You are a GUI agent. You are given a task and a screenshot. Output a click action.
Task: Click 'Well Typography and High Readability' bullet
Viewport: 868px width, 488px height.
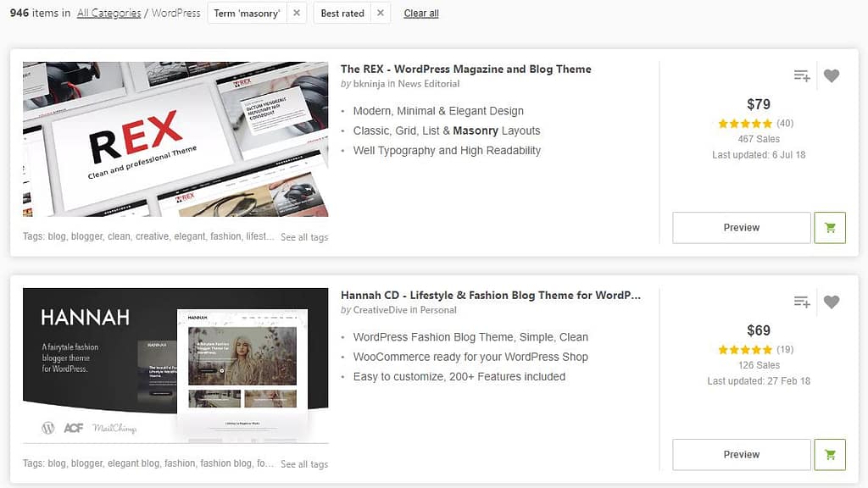(447, 151)
